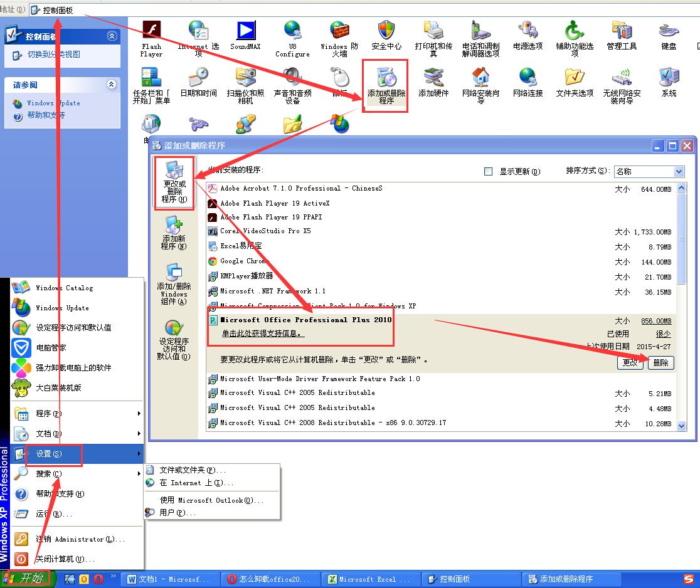
Task: Open the 声音和音频设备 icon
Action: [292, 86]
